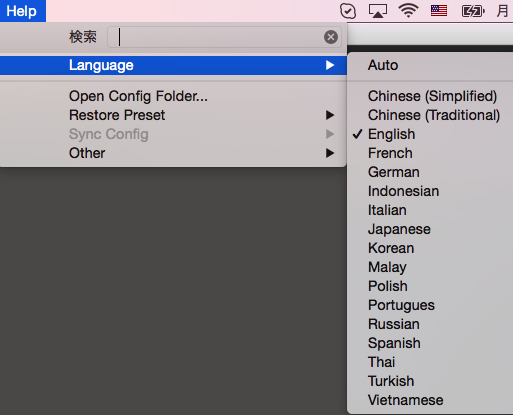Open the AirPlay display icon
The height and width of the screenshot is (415, 513).
coord(378,11)
